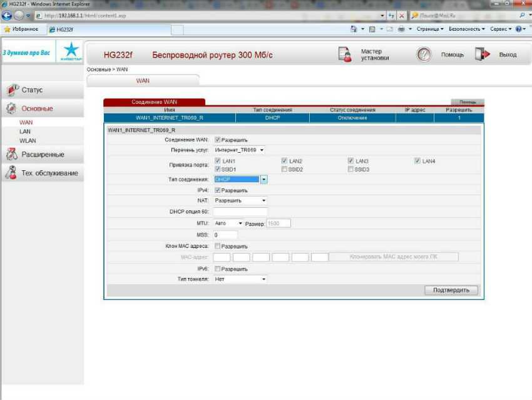
Task: Click the Статус sidebar icon
Action: coord(13,90)
